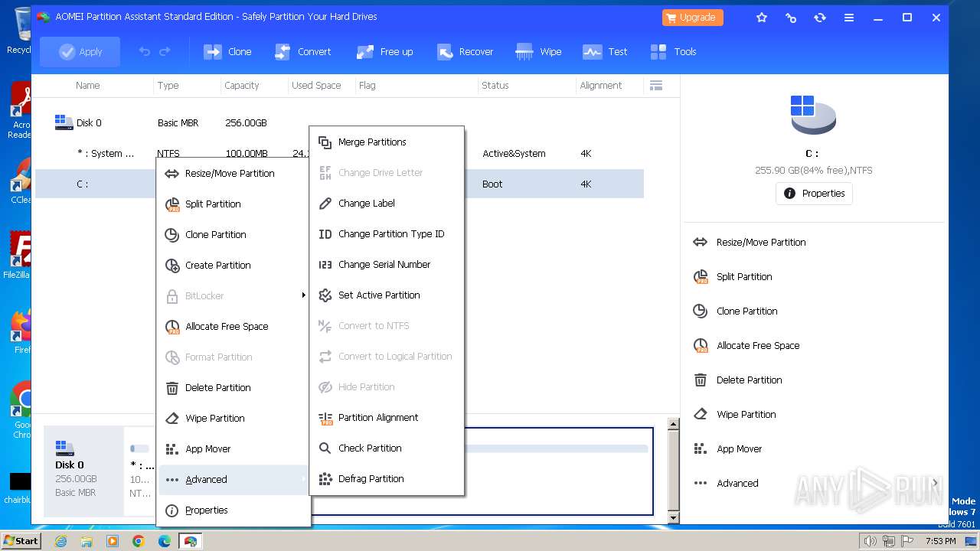Open the hamburger menu in the title bar
The height and width of the screenshot is (551, 980).
(x=849, y=18)
